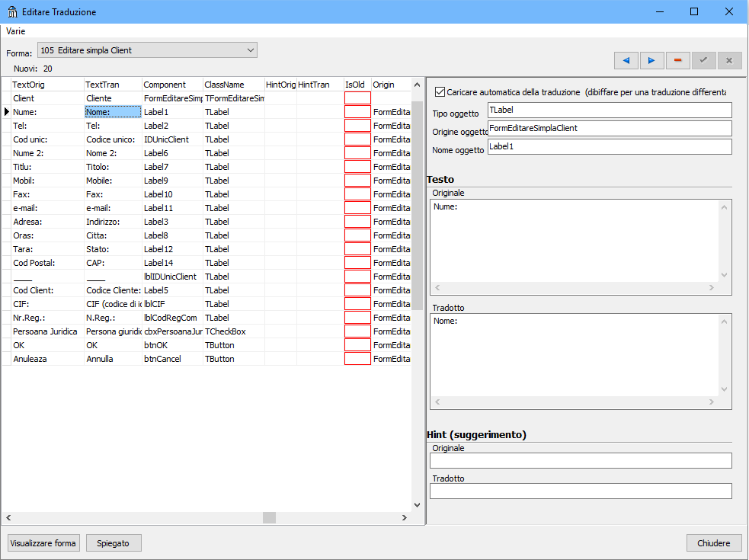Toggle Caricare automatica della traduzione checkbox
The image size is (749, 560).
pyautogui.click(x=440, y=92)
